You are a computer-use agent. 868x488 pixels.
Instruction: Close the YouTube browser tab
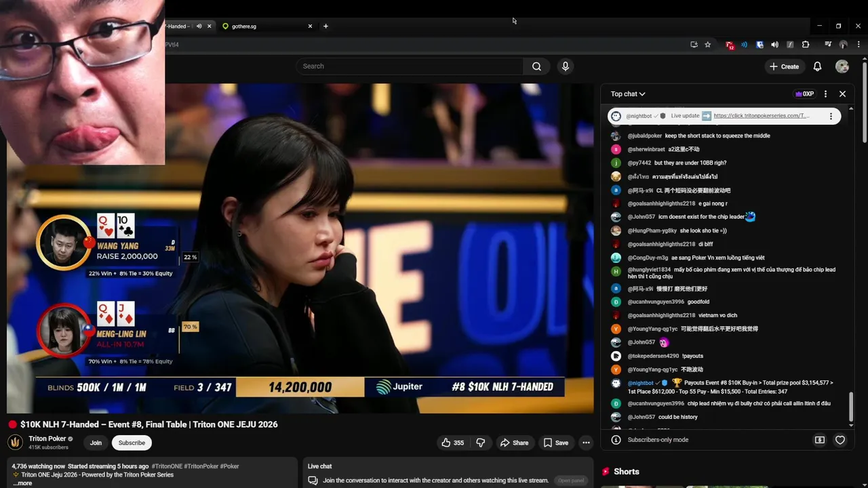(x=209, y=26)
